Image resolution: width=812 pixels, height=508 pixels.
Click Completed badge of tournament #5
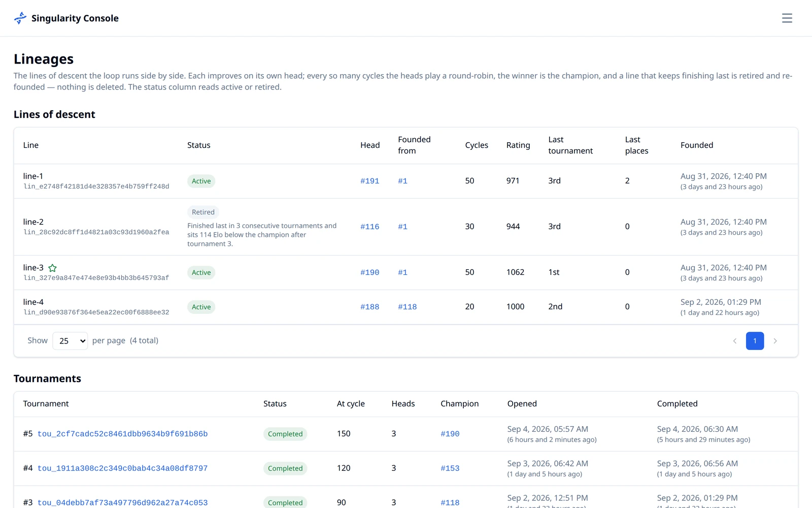285,434
